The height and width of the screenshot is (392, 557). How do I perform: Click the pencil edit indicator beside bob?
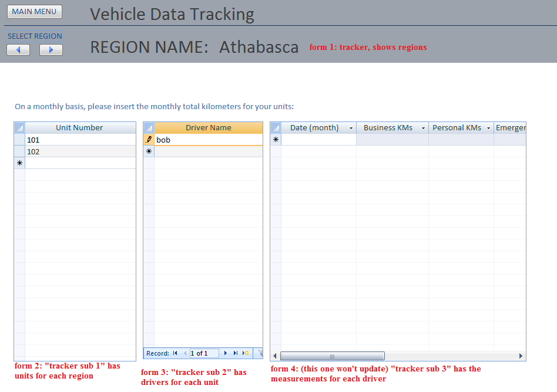[x=149, y=140]
